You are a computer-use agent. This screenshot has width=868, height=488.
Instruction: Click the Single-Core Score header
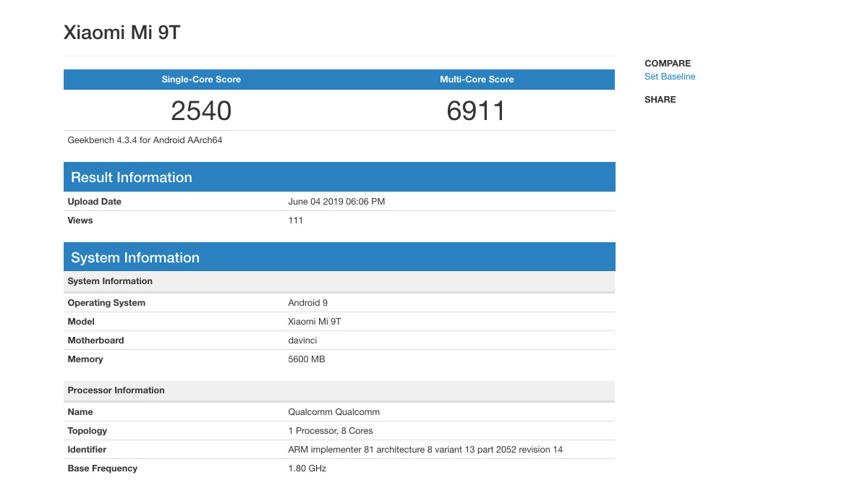[201, 80]
